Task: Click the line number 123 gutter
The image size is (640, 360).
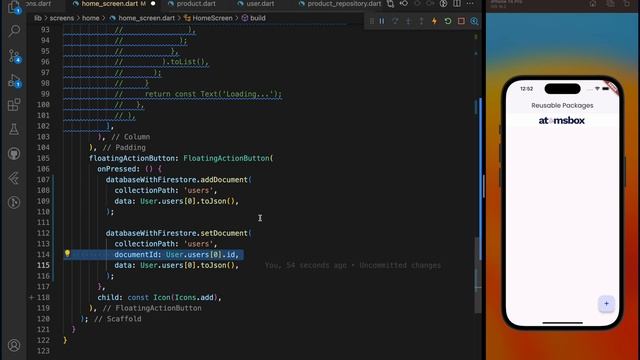Action: 43,351
